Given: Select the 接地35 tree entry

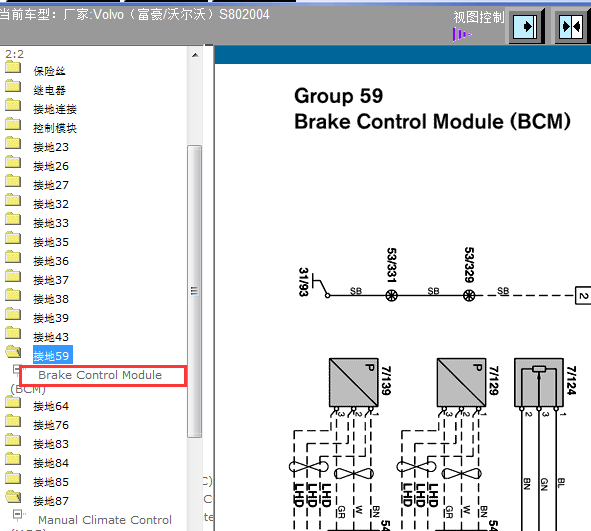Looking at the screenshot, I should pyautogui.click(x=51, y=242).
